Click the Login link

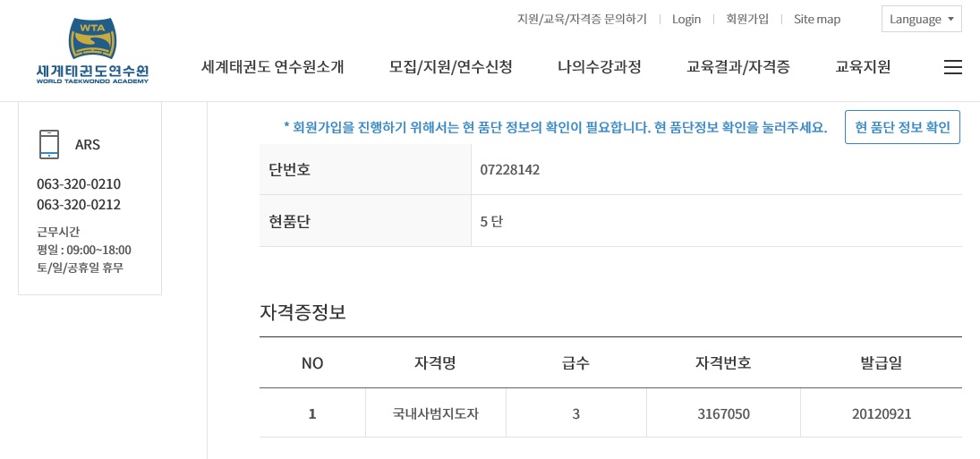[686, 20]
